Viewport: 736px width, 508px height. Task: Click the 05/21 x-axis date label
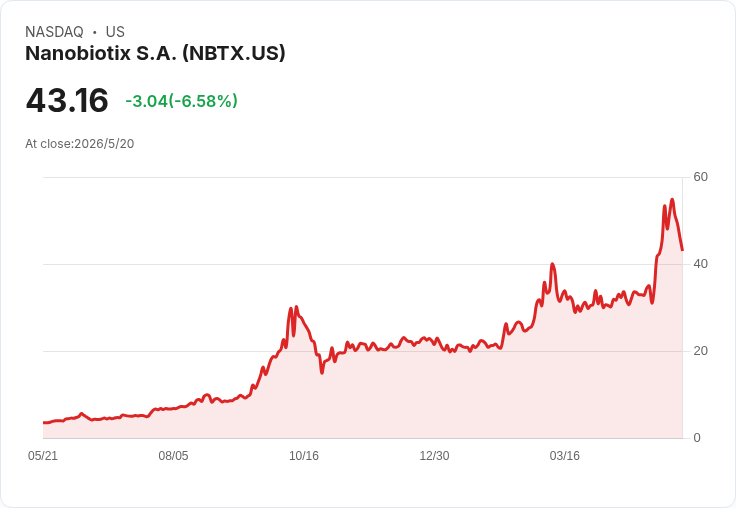tap(43, 456)
